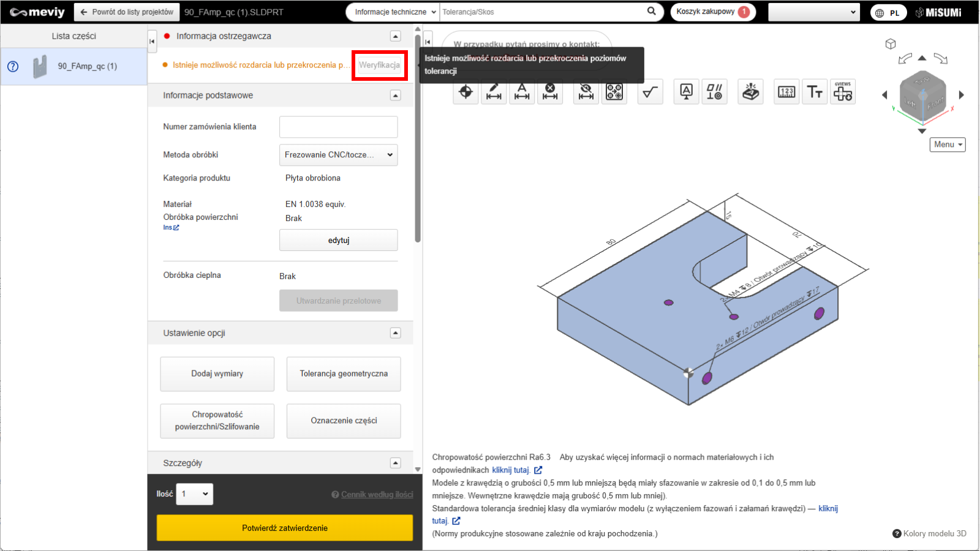Click the Weryfikacja button
This screenshot has height=551, width=980.
[379, 65]
